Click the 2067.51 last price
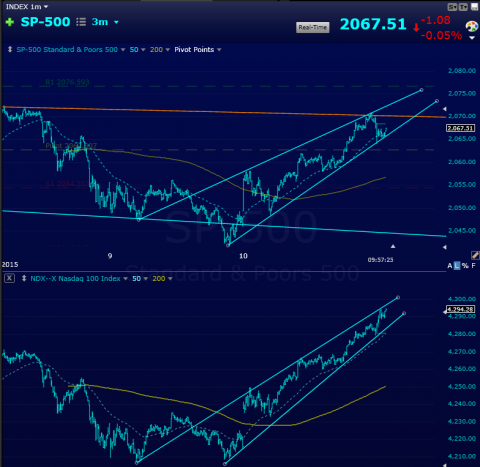This screenshot has height=467, width=480. 373,24
